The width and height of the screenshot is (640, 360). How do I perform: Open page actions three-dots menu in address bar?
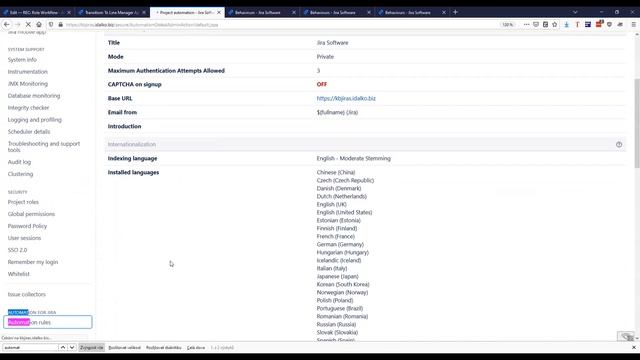coord(527,24)
